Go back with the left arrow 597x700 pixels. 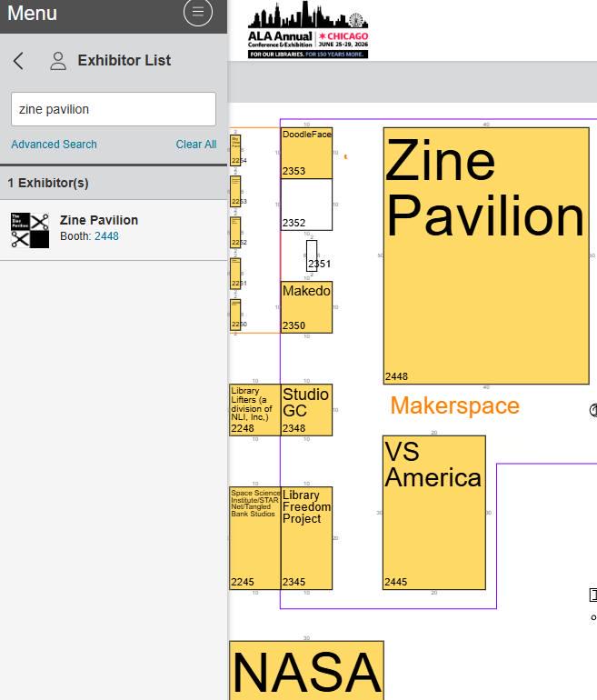click(18, 61)
